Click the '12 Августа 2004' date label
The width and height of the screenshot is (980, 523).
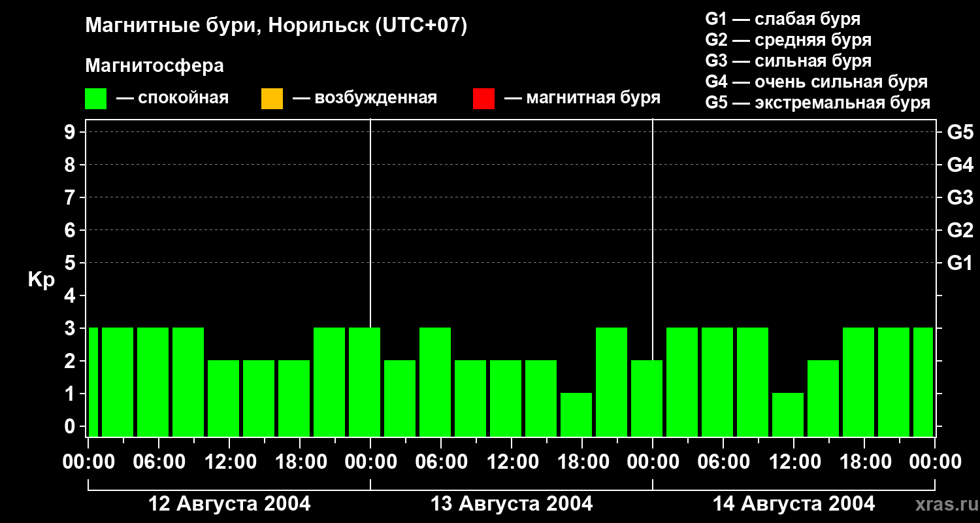click(229, 504)
